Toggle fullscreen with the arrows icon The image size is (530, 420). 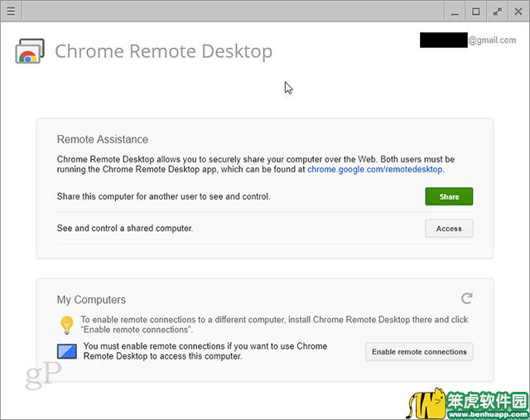497,12
